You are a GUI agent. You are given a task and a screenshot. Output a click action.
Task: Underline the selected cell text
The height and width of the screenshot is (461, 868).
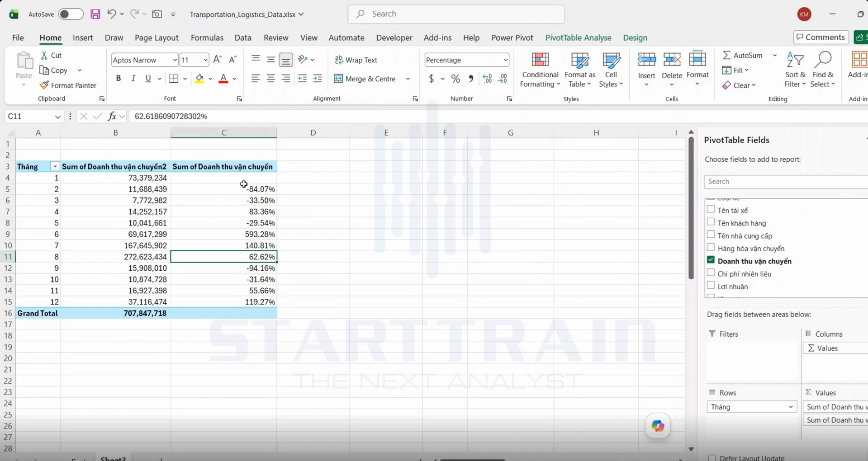click(148, 79)
